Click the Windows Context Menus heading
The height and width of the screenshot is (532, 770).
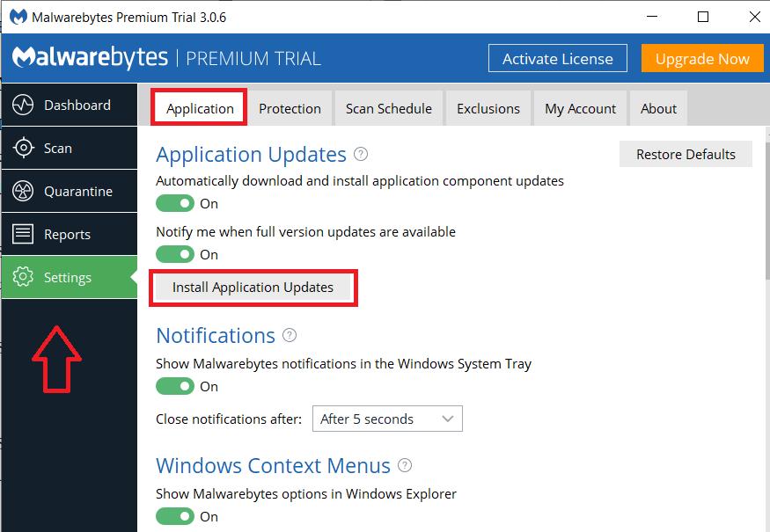[273, 466]
